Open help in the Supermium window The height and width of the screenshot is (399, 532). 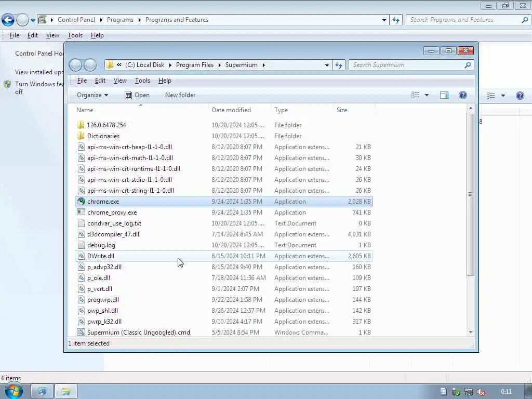click(463, 95)
